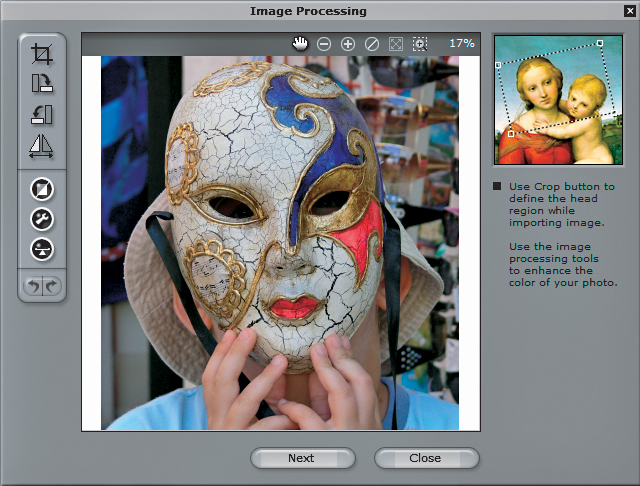The image size is (640, 486).
Task: Open the color balance scale tool
Action: coord(42,249)
